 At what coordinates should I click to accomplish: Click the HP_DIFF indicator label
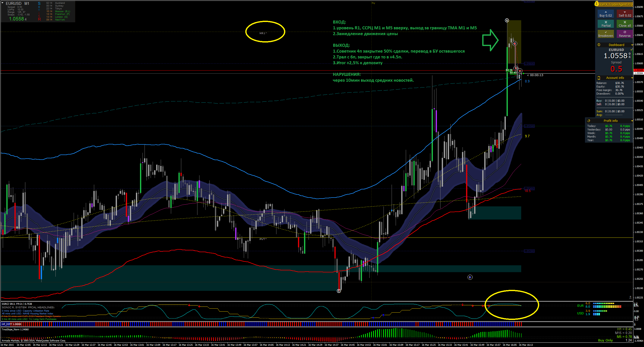pos(12,324)
